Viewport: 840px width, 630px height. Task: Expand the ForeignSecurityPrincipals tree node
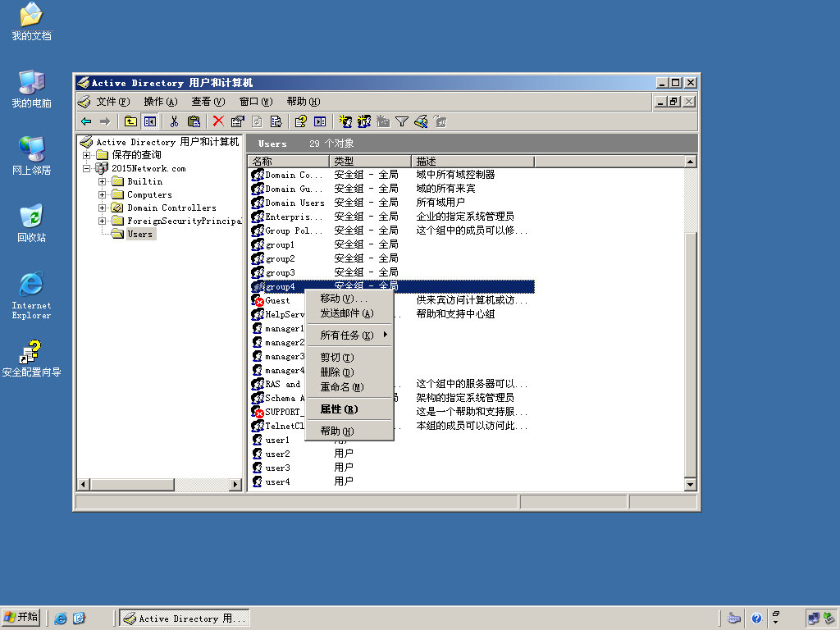pos(102,221)
